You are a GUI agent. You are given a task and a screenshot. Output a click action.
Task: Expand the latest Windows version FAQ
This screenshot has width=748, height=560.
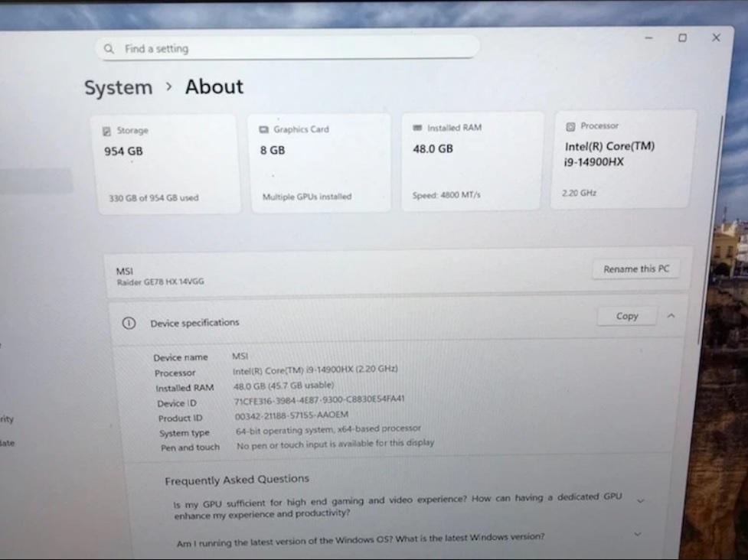tap(638, 535)
